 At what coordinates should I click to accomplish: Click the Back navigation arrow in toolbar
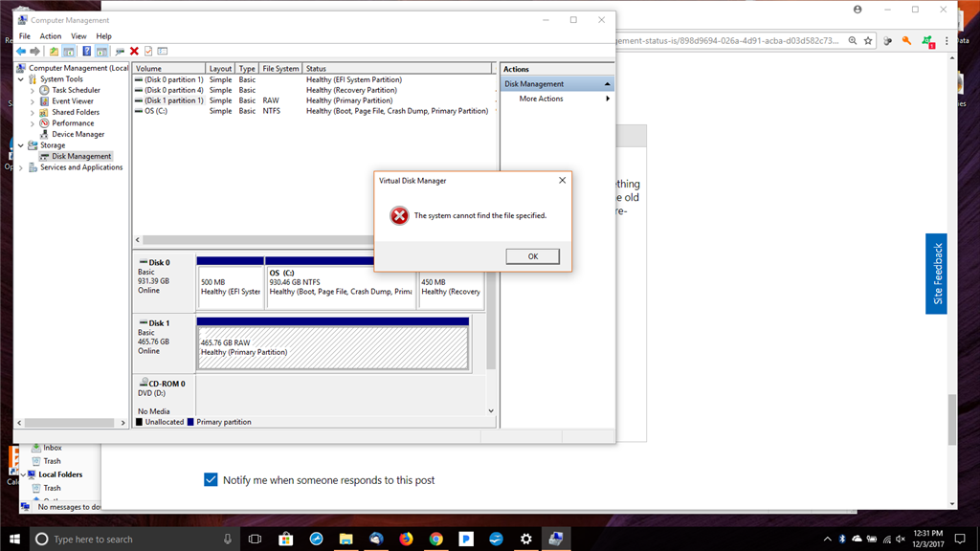tap(20, 50)
